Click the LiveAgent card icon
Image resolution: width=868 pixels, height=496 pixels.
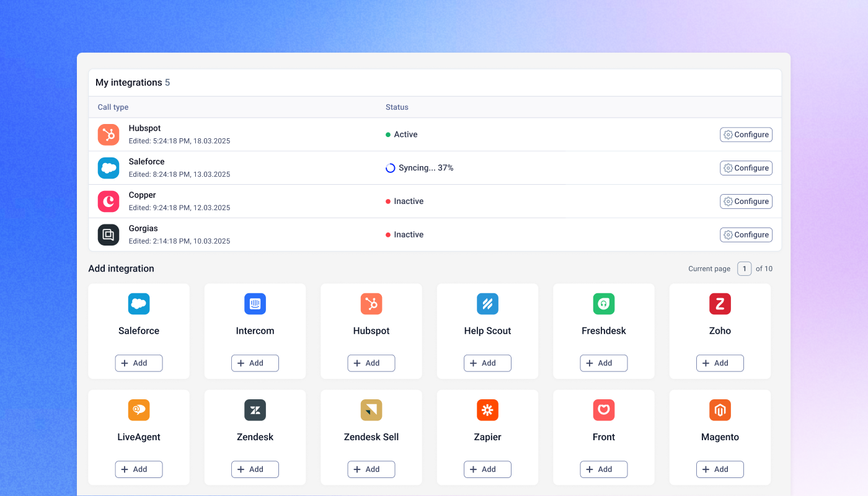[x=139, y=410]
